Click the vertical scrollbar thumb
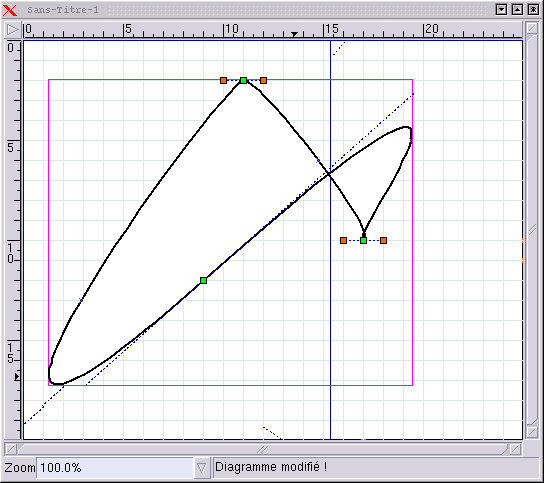 point(532,230)
